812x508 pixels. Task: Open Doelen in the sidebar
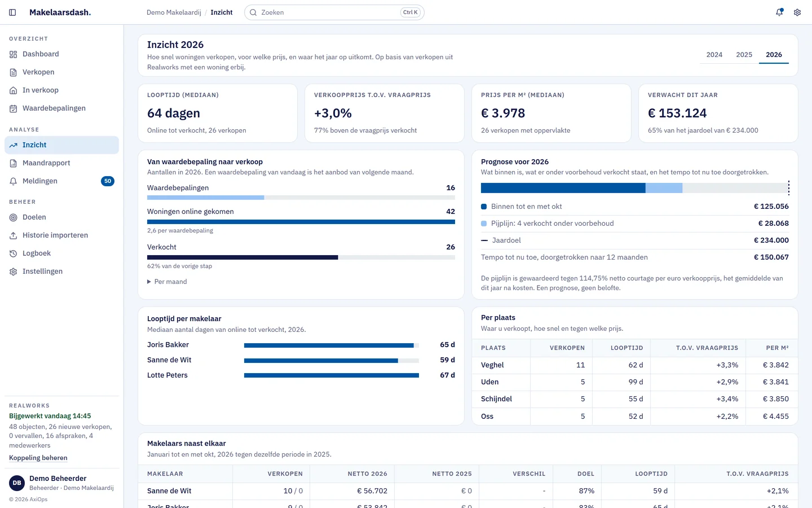62,217
